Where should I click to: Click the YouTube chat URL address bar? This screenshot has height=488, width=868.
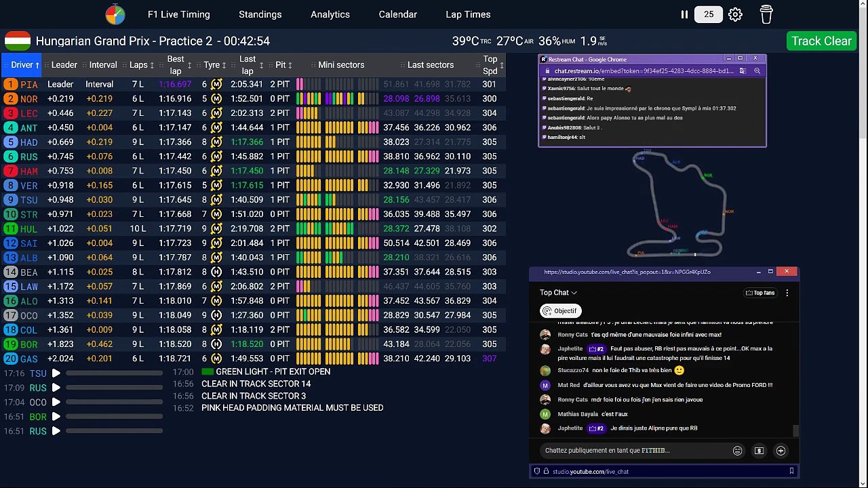665,471
